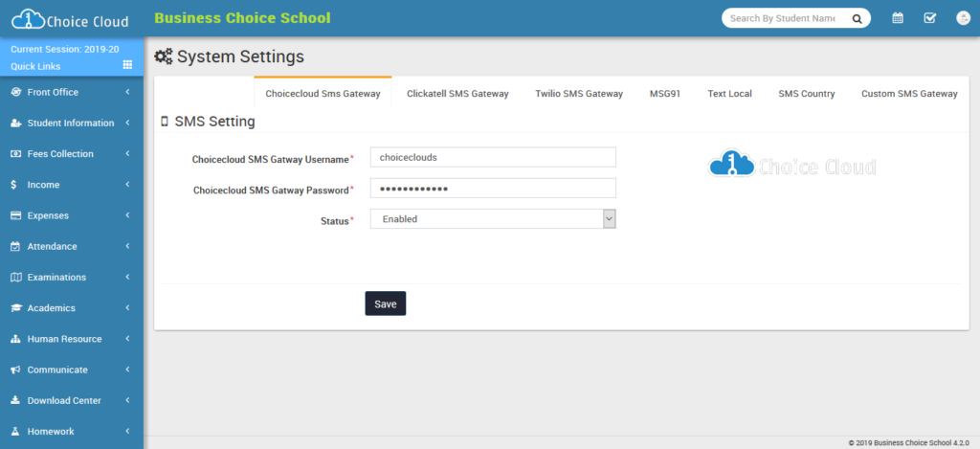Open the task checklist icon in top bar

(x=930, y=18)
